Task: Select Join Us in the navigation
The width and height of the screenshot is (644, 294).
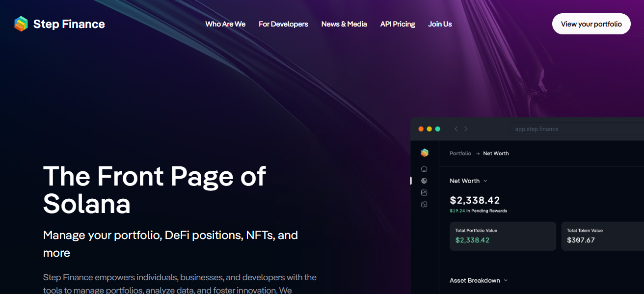Action: (x=440, y=24)
